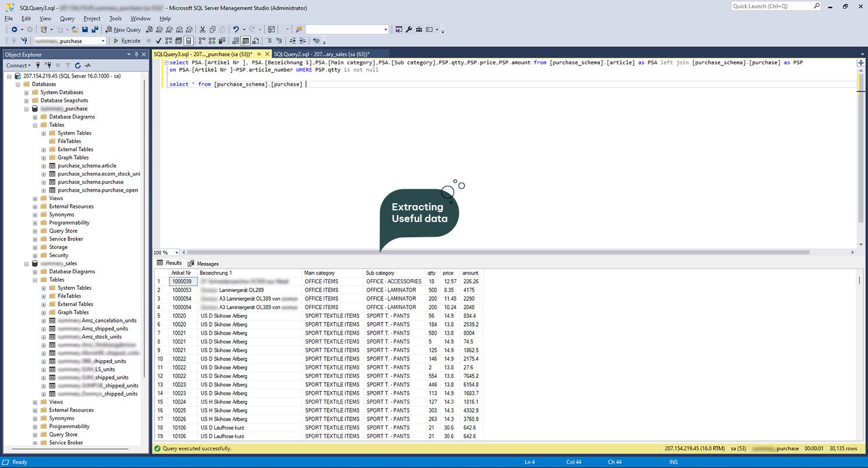The height and width of the screenshot is (468, 868).
Task: Toggle Results to Grid output mode
Action: pyautogui.click(x=246, y=41)
